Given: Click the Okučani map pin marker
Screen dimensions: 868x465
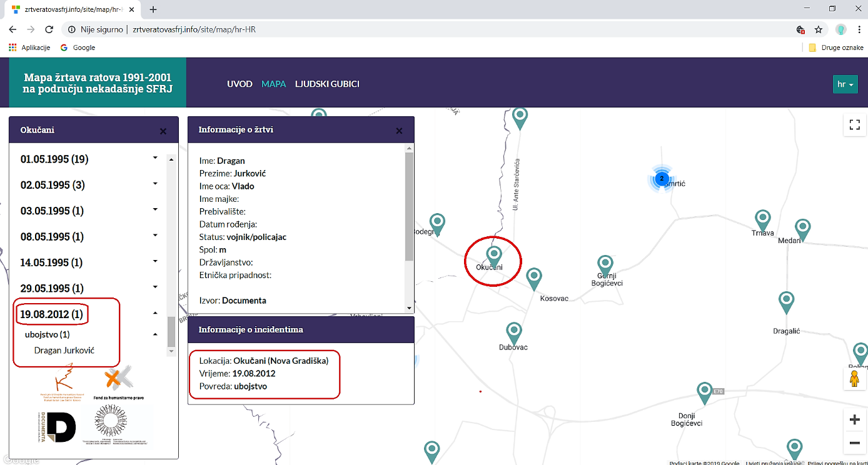Looking at the screenshot, I should coord(494,255).
